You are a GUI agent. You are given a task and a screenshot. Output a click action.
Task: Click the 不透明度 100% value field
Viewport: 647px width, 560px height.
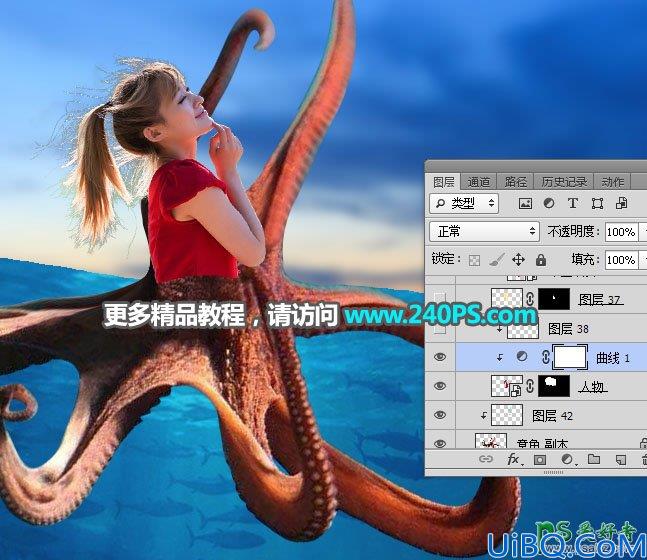[621, 232]
